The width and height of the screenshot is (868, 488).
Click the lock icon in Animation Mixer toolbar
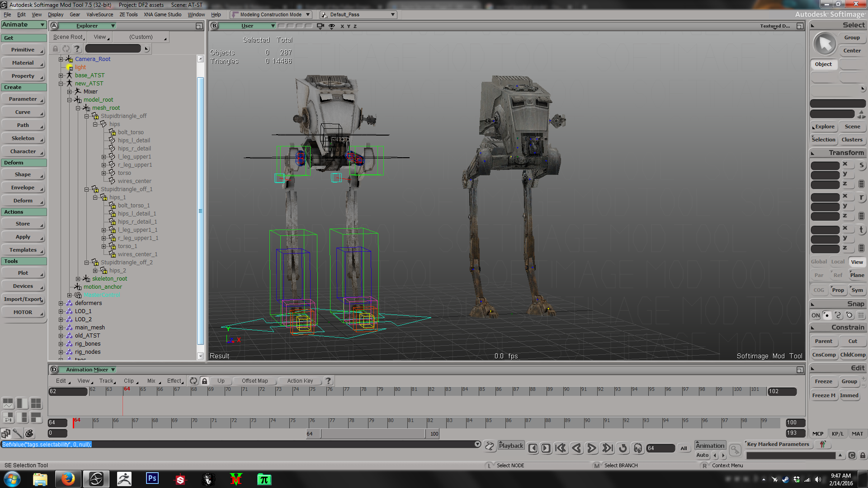pyautogui.click(x=204, y=381)
